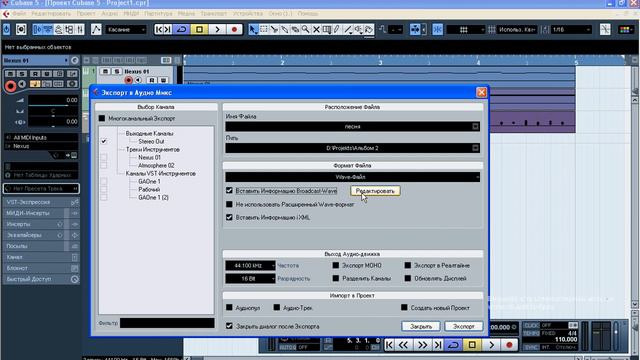
Task: Solo Nexus 01 in the track list
Action: click(116, 71)
